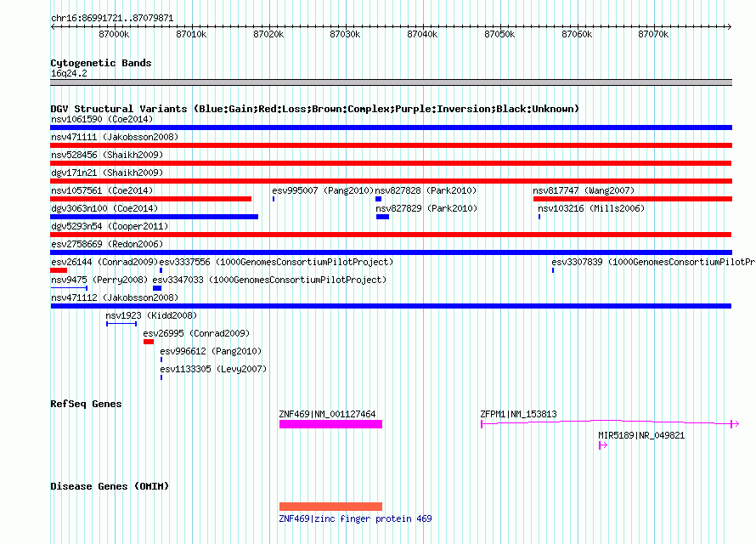This screenshot has height=544, width=756.
Task: Click the esv26144 (Conrad2009) red marker
Action: 59,270
